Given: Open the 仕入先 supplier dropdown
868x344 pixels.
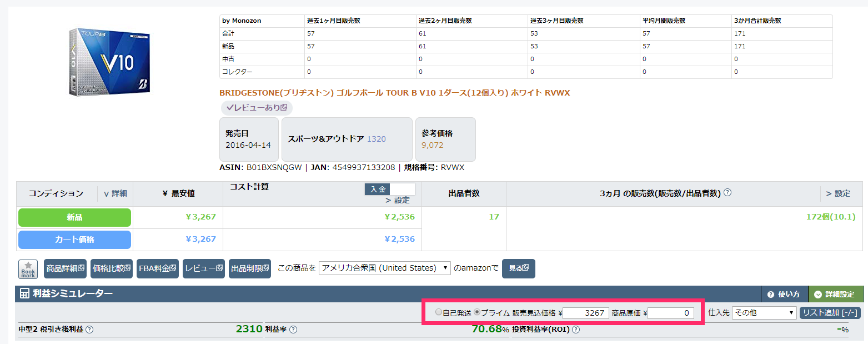Looking at the screenshot, I should (x=764, y=313).
